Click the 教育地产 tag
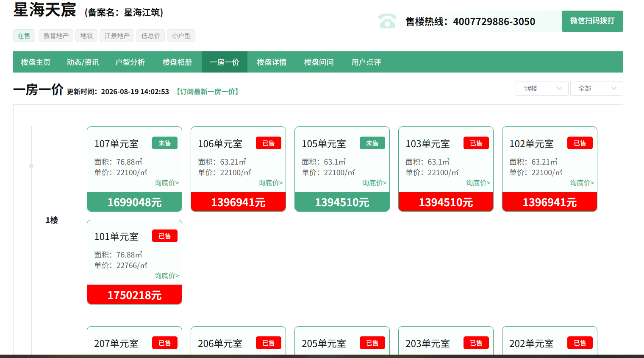The image size is (644, 358). 56,36
